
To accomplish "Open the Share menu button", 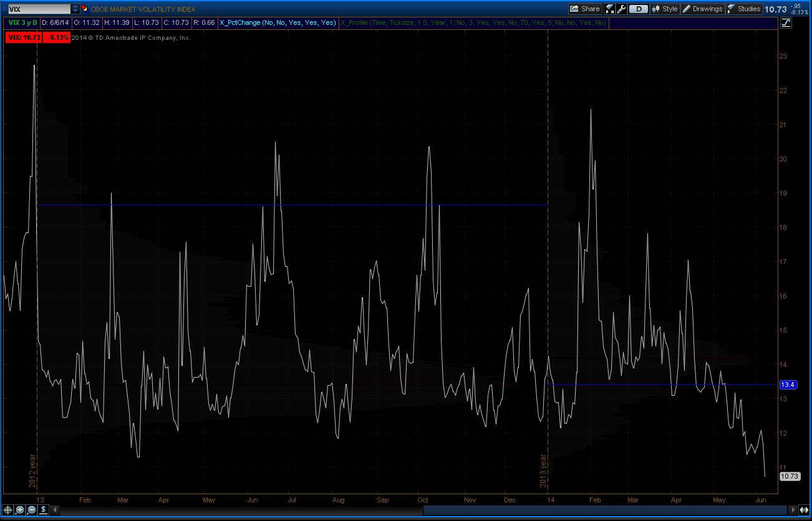I will (x=585, y=9).
